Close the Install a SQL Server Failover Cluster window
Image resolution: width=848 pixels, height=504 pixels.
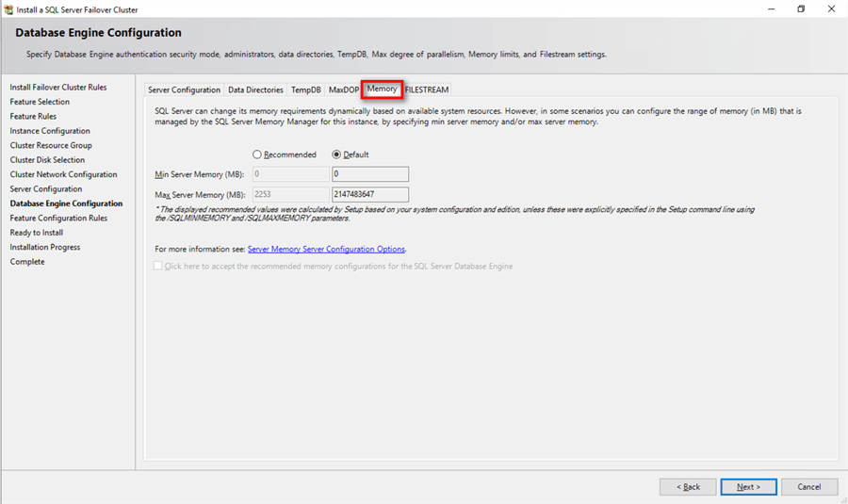(x=831, y=9)
